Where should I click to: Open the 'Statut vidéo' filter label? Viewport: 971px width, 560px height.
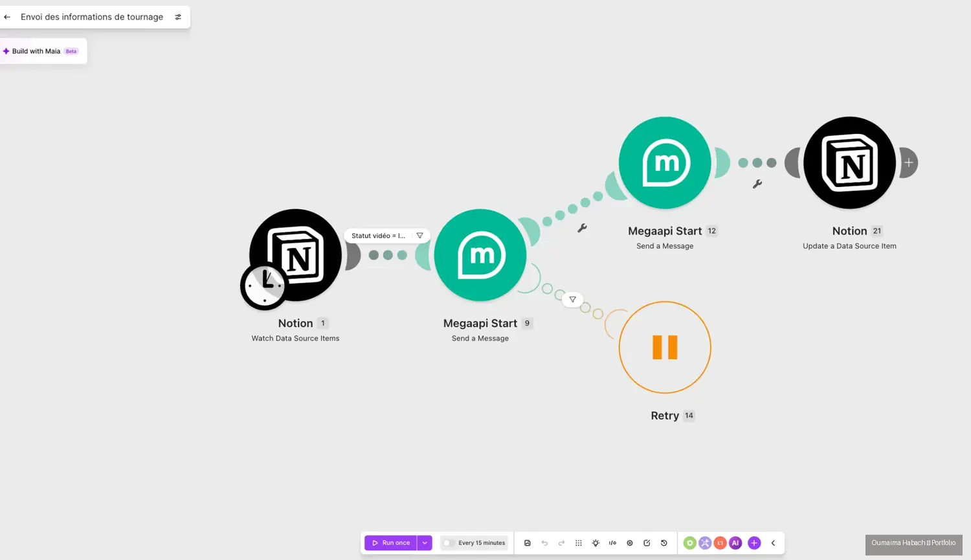(379, 236)
